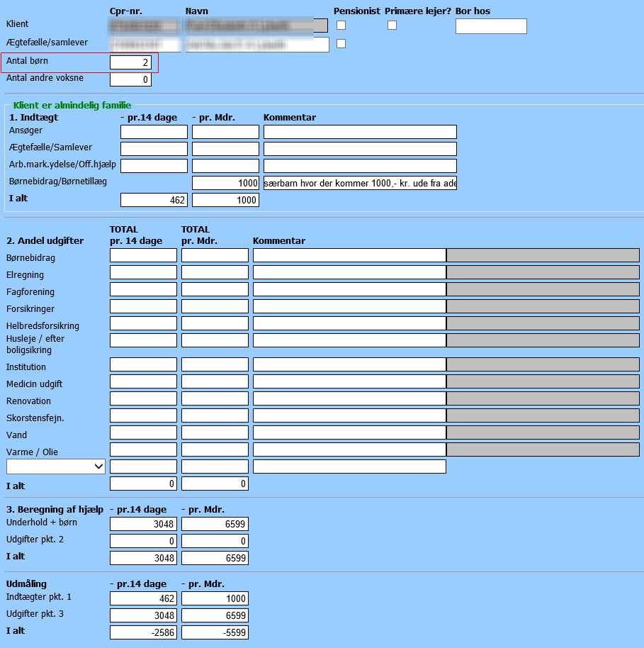Click Udgifter pkt. 2 pr.14 dage field
Viewport: 644px width, 648px height.
click(143, 541)
